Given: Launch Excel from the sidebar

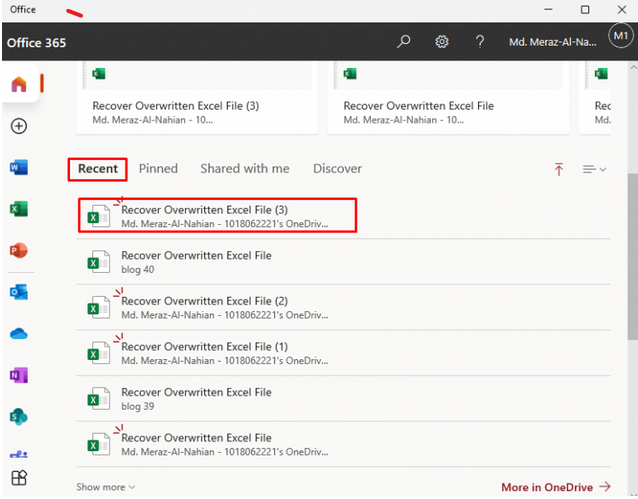Looking at the screenshot, I should tap(19, 209).
